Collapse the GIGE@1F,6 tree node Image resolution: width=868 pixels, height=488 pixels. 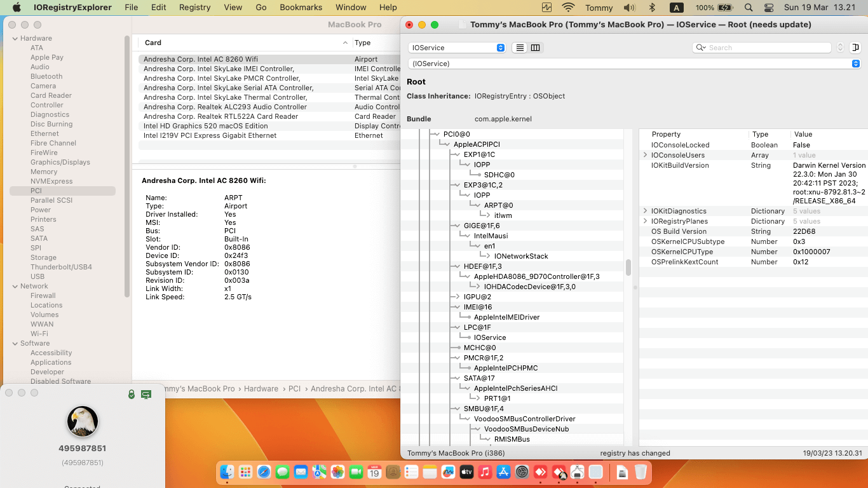(456, 226)
